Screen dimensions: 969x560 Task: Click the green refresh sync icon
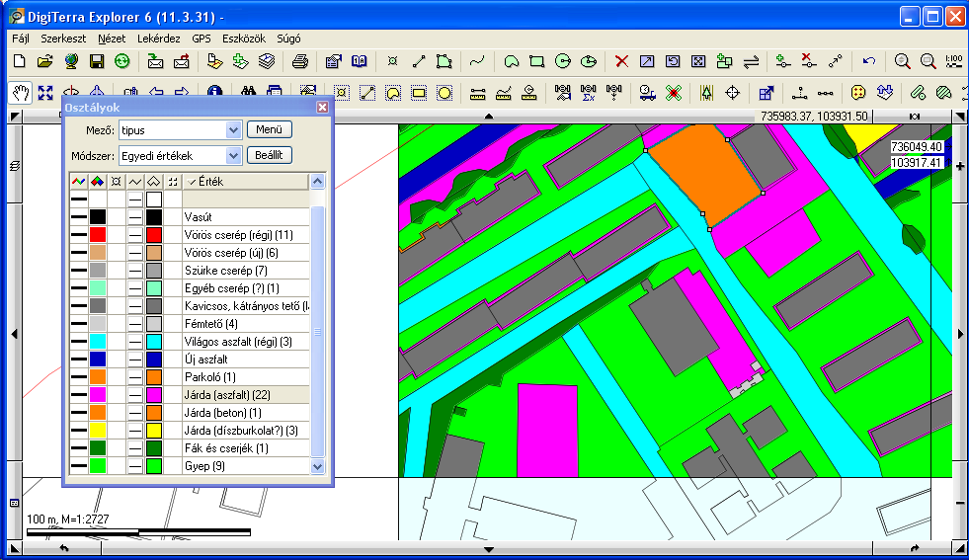[122, 61]
